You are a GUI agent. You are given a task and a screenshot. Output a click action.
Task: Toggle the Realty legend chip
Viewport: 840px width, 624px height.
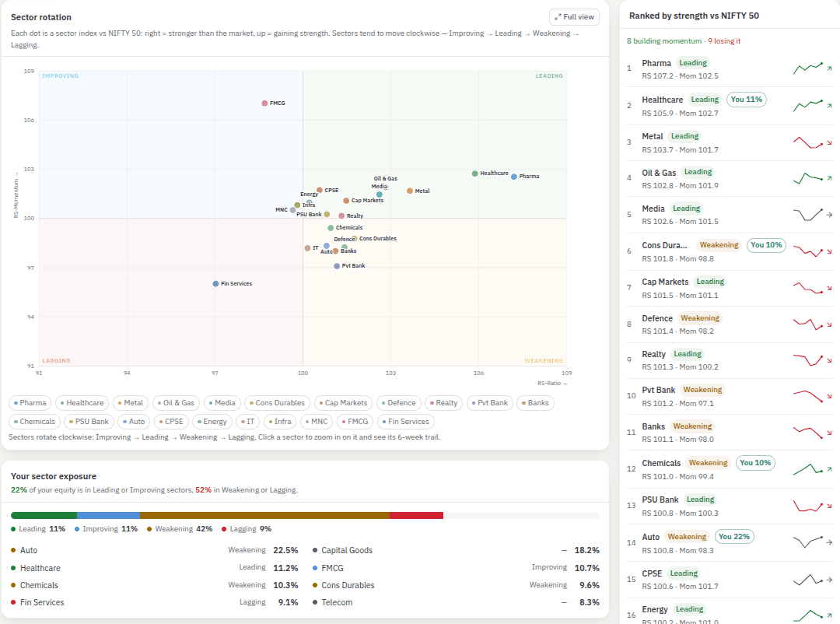click(443, 403)
